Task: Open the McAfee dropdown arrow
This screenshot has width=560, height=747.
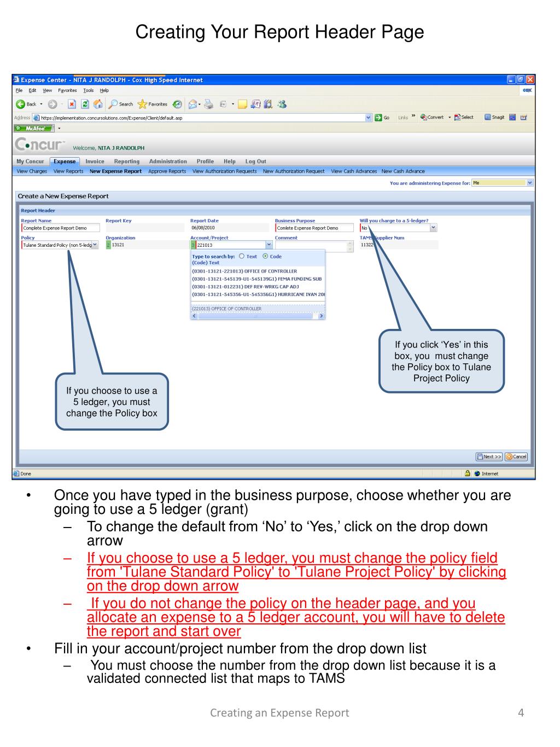Action: pyautogui.click(x=59, y=129)
